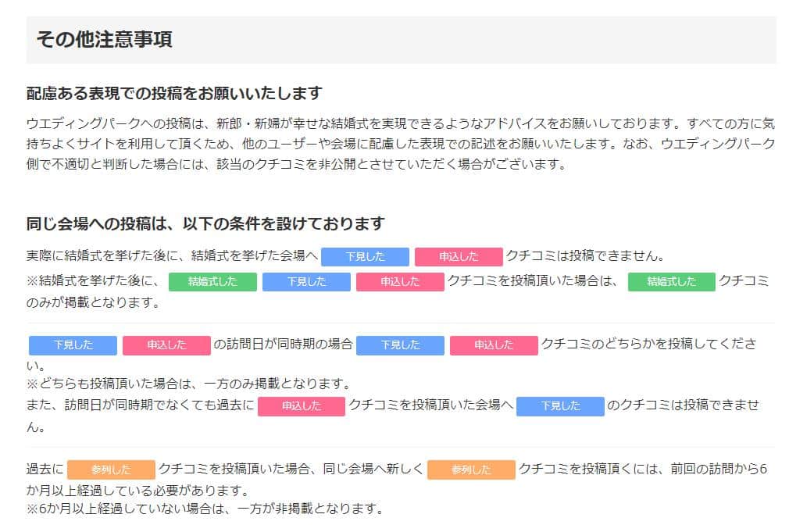This screenshot has height=532, width=789.
Task: Click blue 下見した badge before のクチコミは投稿できません
Action: point(561,406)
